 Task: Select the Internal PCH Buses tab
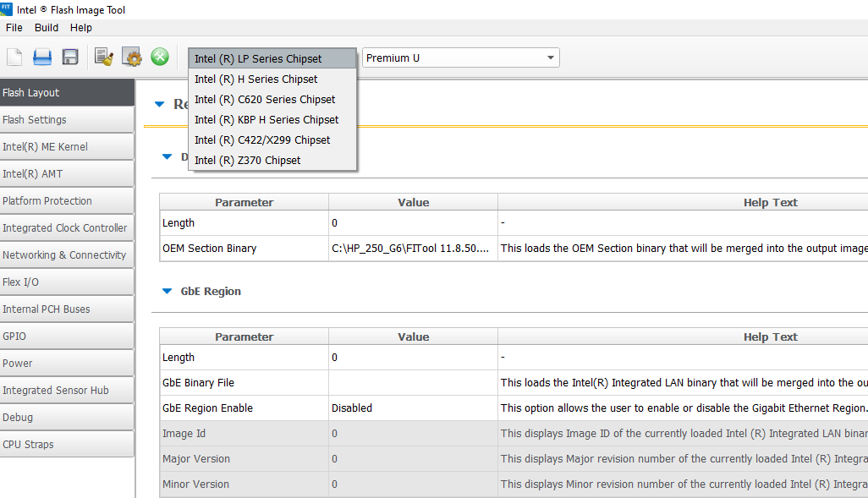click(x=67, y=309)
